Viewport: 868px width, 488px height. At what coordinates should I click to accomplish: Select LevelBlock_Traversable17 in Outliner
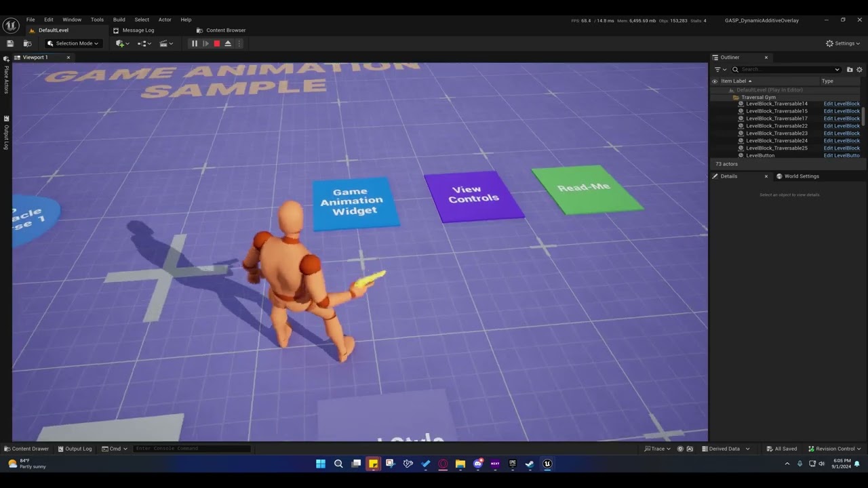coord(776,119)
